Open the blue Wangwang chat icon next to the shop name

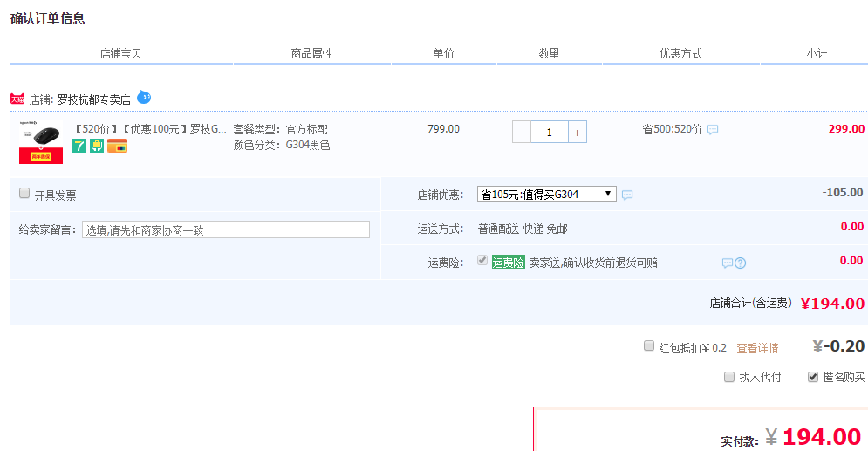144,97
